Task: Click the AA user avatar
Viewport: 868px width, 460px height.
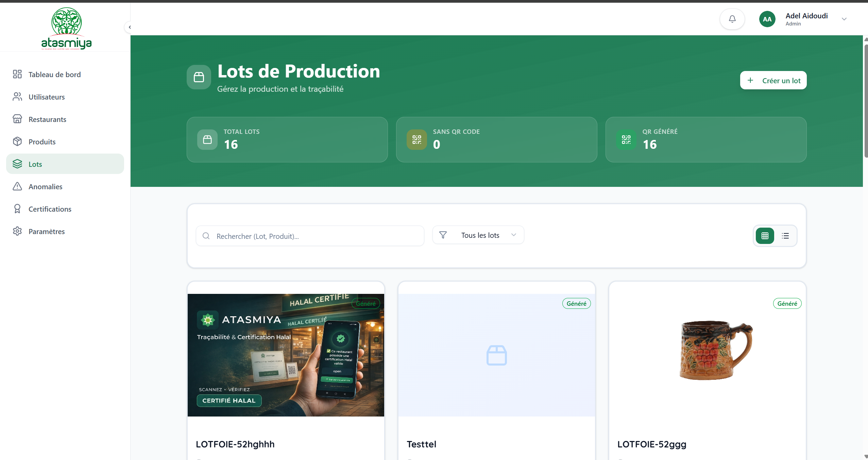Action: point(767,19)
